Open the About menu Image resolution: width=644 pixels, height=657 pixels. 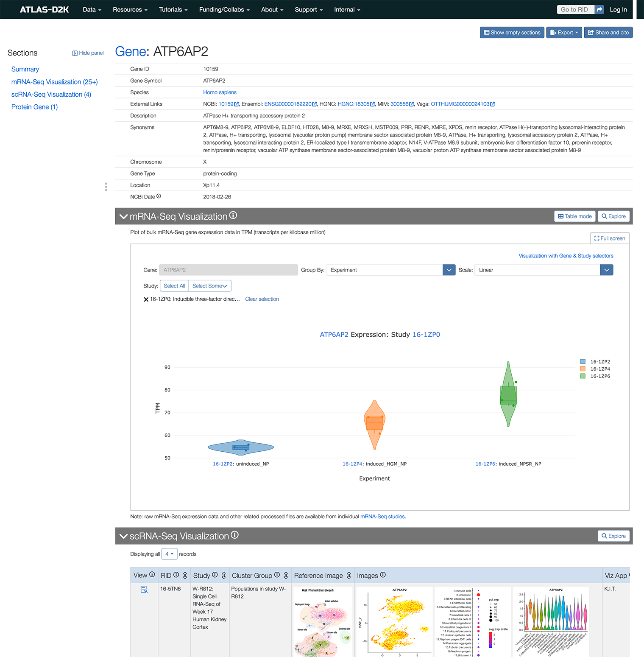point(272,10)
